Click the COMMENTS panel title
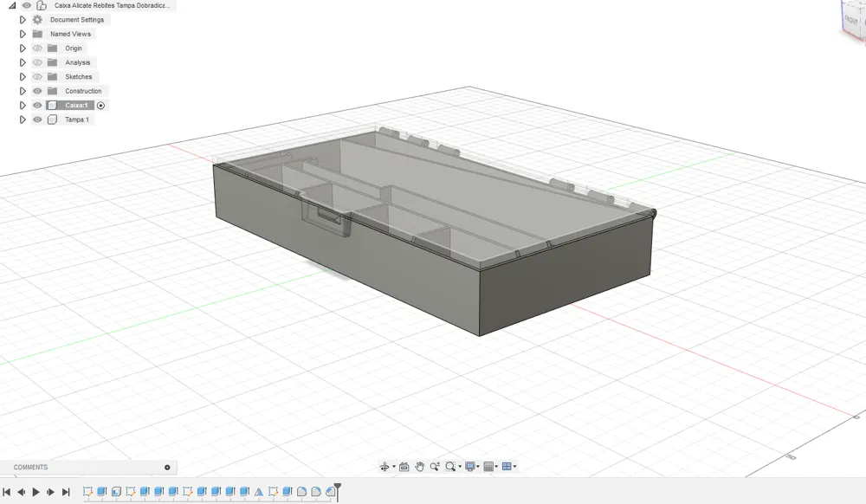This screenshot has width=866, height=504. (x=30, y=468)
